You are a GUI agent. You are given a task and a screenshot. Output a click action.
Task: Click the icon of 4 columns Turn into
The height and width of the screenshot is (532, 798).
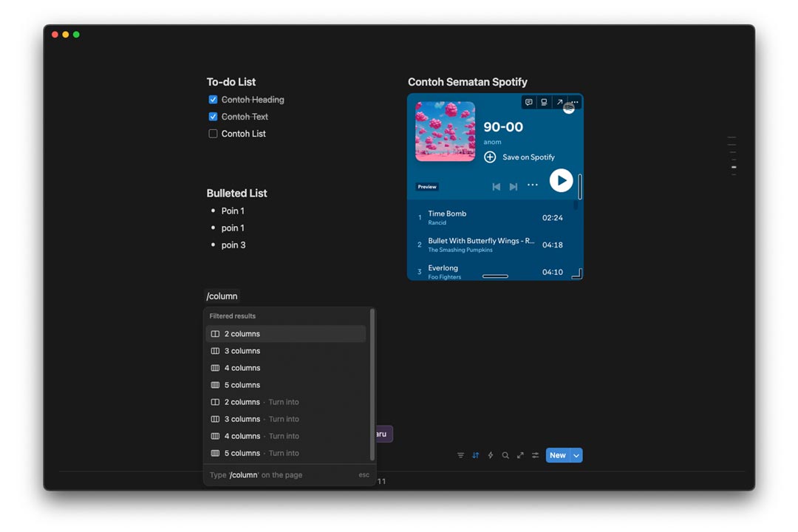(x=215, y=436)
